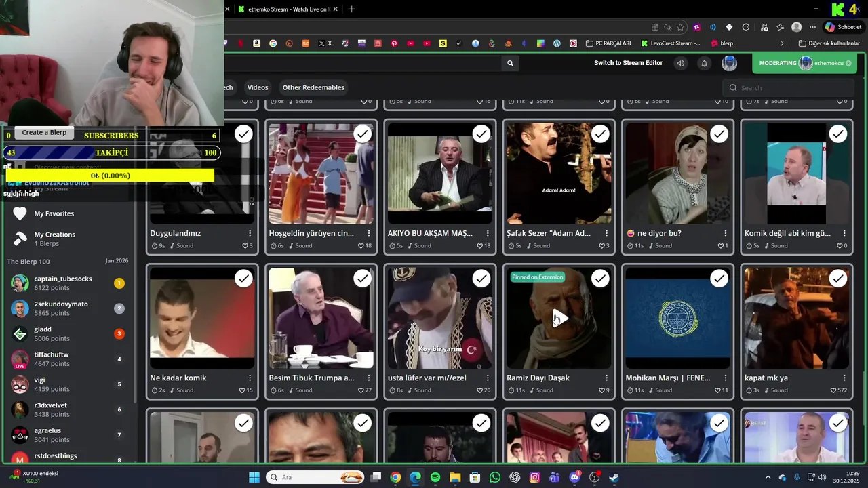Click Switch to Stream Editor
868x488 pixels.
628,63
